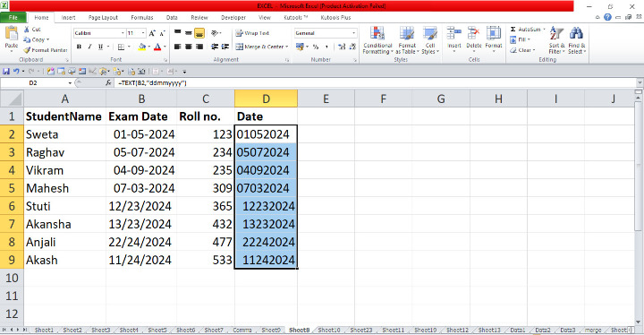Open the Kutools Plus tab
The height and width of the screenshot is (335, 644).
click(335, 17)
